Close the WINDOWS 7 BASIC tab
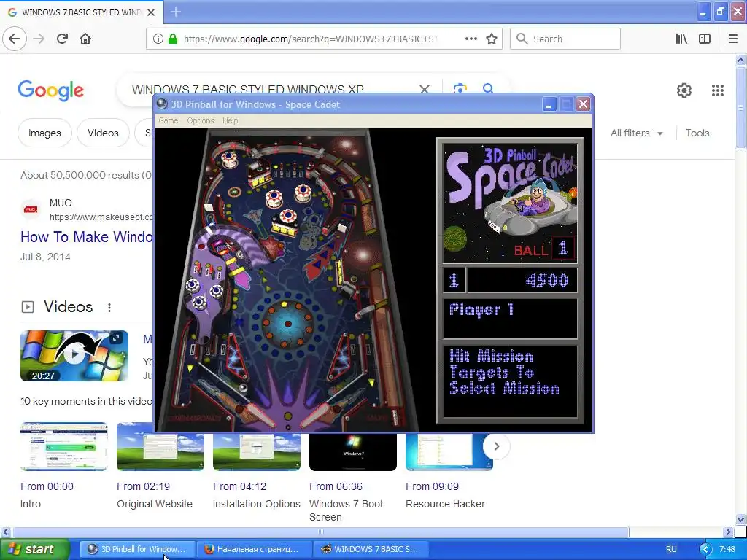 point(151,12)
